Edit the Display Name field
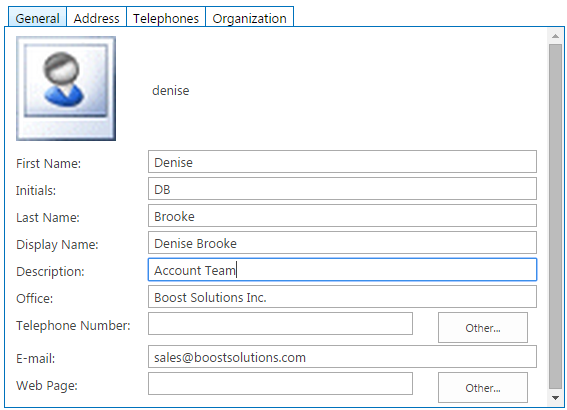The image size is (567, 410). (x=342, y=243)
